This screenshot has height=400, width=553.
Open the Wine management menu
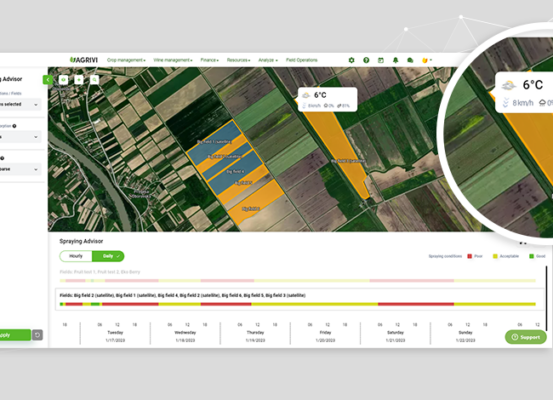coord(173,60)
